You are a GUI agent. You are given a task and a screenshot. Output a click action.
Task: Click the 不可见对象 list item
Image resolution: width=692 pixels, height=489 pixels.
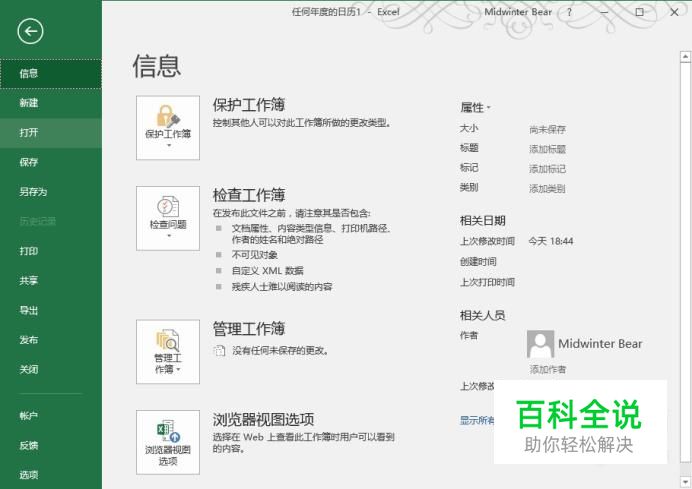[255, 255]
